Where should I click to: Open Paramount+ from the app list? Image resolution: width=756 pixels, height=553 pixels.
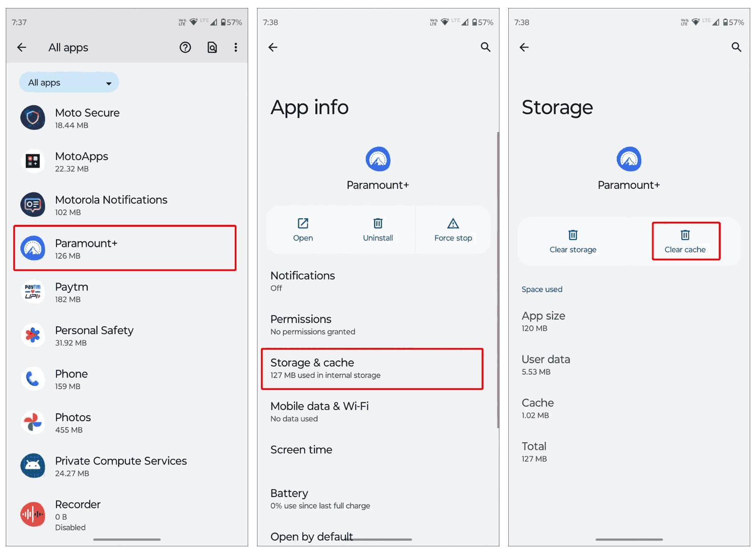click(125, 248)
